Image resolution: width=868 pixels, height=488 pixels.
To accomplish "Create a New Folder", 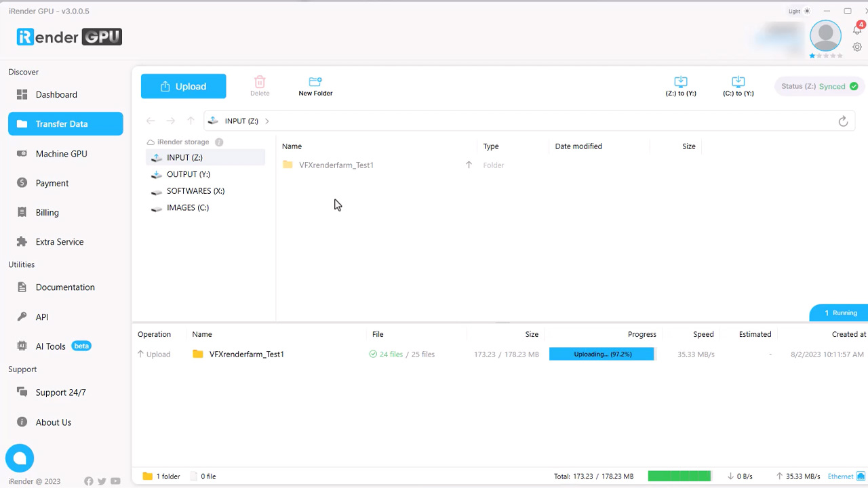I will (315, 86).
